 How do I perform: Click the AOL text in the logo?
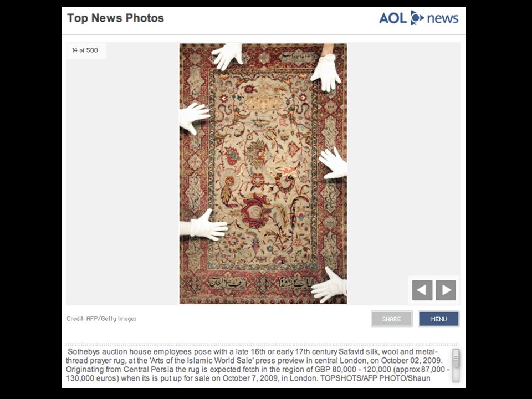(x=393, y=18)
